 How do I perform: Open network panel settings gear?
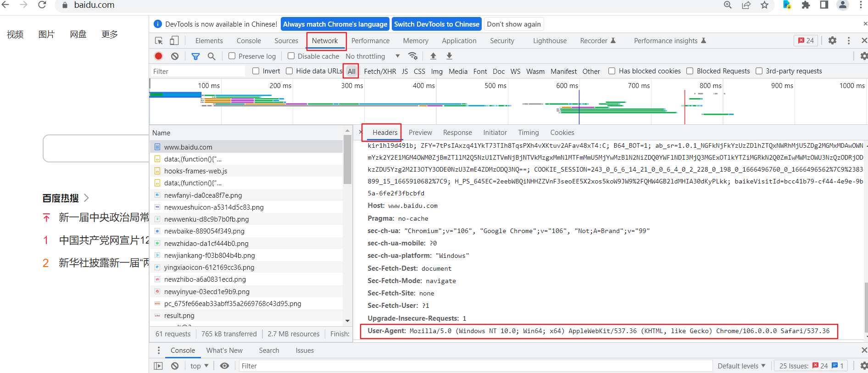click(864, 56)
